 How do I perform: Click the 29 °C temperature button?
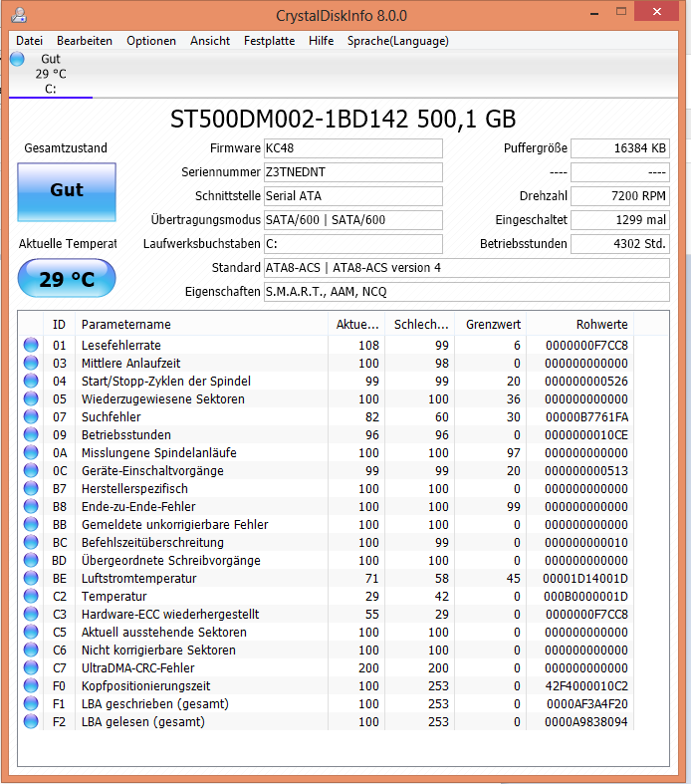coord(67,278)
